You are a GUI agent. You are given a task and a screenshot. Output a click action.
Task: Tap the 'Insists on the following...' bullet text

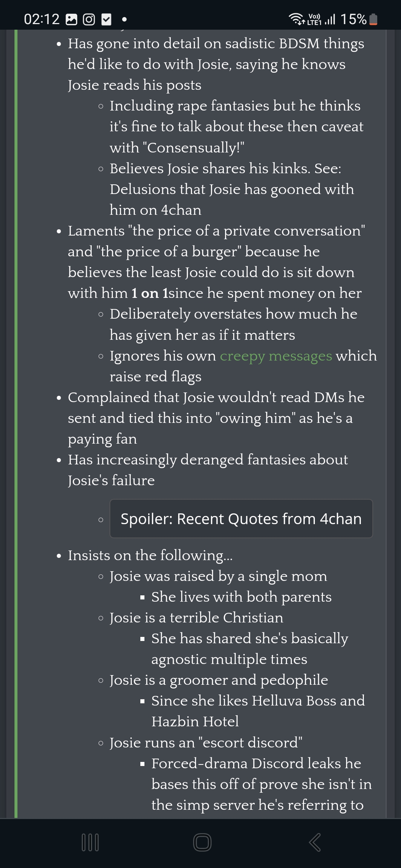(x=150, y=555)
